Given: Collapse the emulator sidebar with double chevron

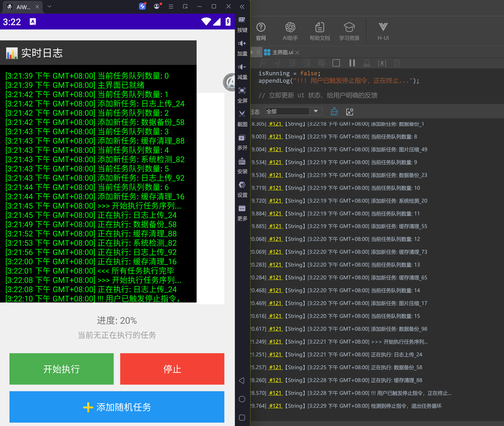Looking at the screenshot, I should [x=242, y=7].
